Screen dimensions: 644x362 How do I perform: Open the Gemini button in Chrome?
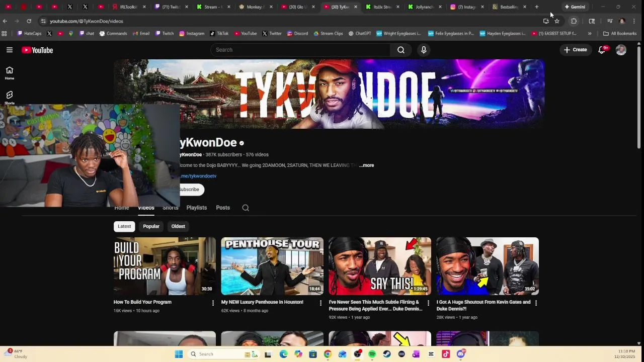pyautogui.click(x=575, y=7)
